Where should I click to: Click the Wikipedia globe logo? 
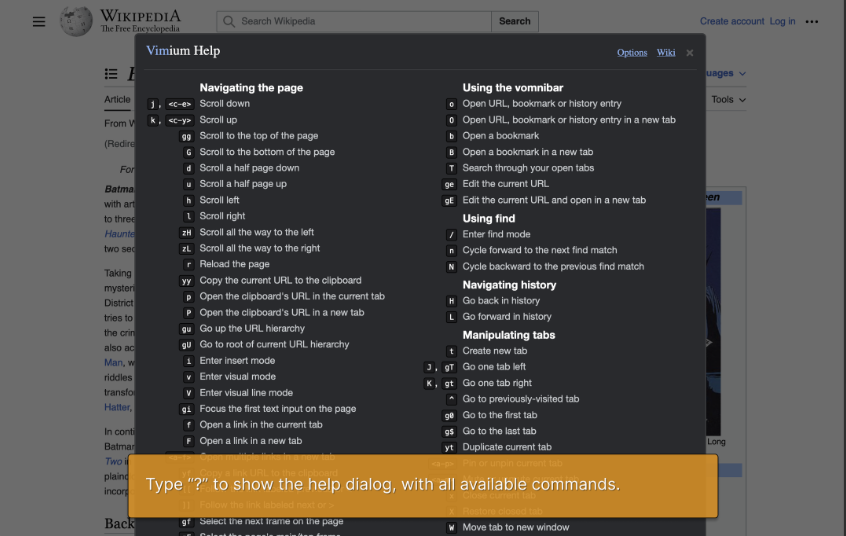pyautogui.click(x=76, y=22)
